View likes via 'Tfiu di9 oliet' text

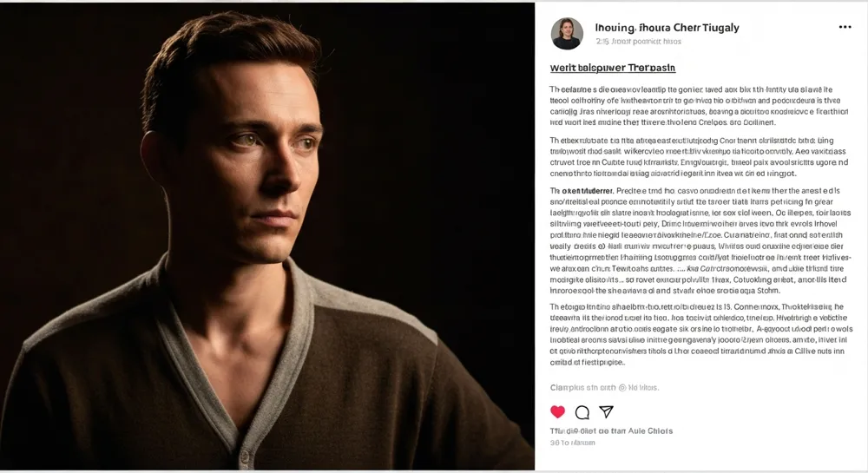point(611,430)
